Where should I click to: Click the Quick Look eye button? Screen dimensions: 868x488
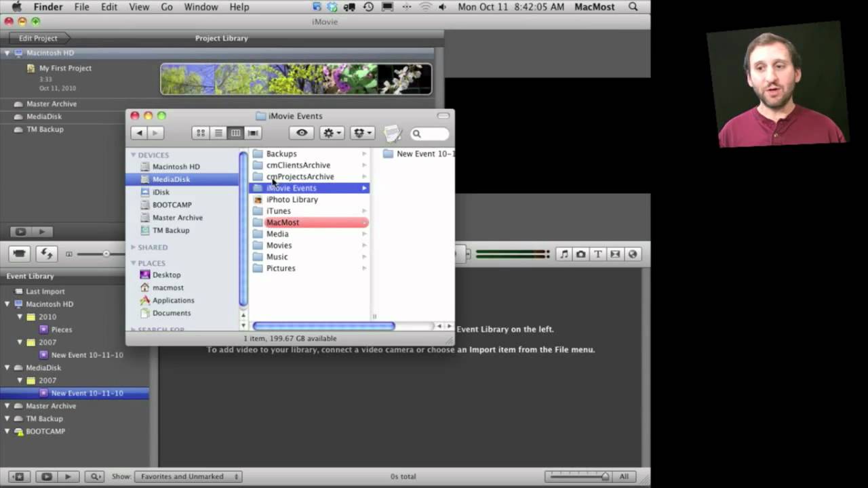(302, 134)
